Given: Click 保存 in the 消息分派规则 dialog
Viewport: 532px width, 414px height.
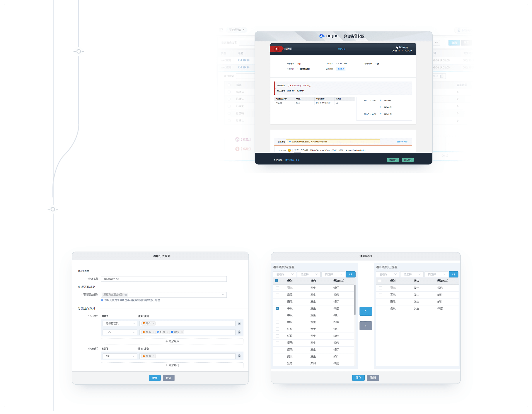Looking at the screenshot, I should click(155, 378).
